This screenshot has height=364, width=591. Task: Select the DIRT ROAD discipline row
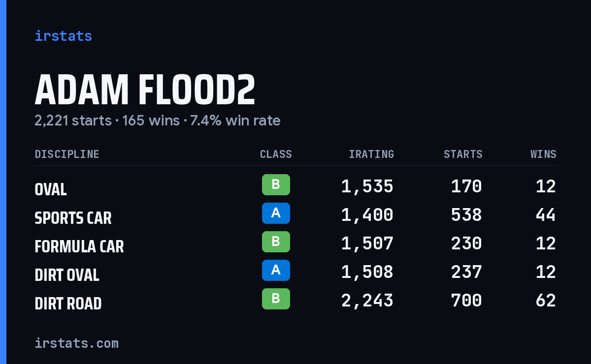pyautogui.click(x=295, y=301)
